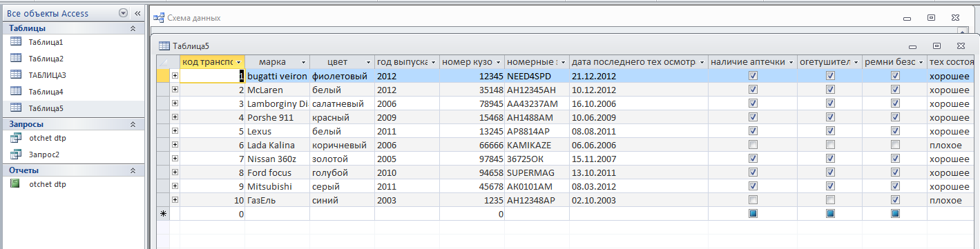The height and width of the screenshot is (249, 980).
Task: Select all records using table corner selector
Action: tap(164, 61)
